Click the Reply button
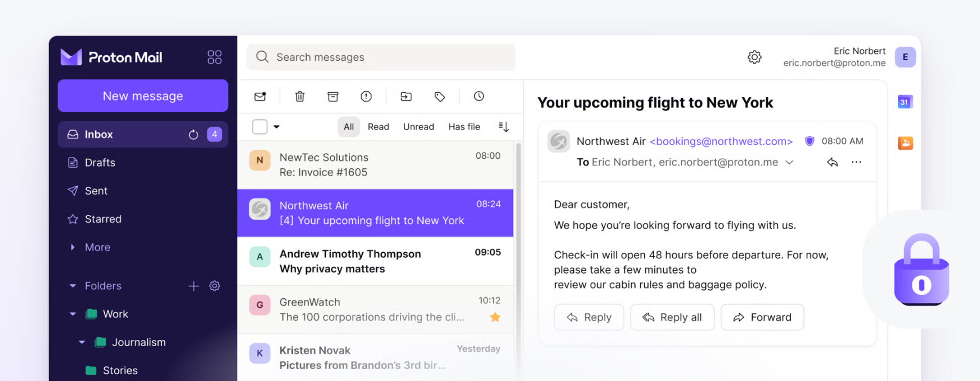 [x=589, y=317]
